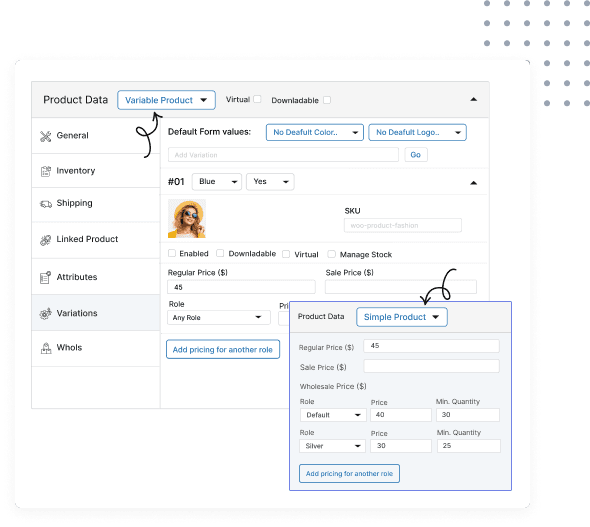The image size is (590, 527).
Task: Click the variation Sale Price field
Action: 401,287
